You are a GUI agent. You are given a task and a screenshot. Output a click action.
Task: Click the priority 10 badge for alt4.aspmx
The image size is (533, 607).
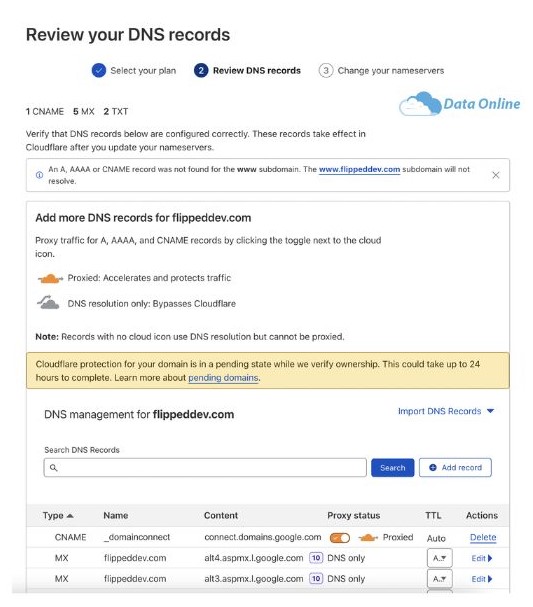[316, 558]
